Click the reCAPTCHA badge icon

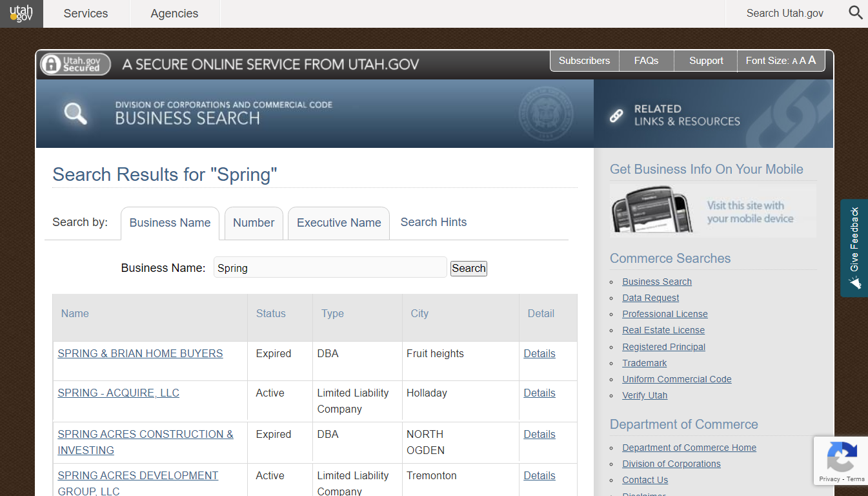842,457
